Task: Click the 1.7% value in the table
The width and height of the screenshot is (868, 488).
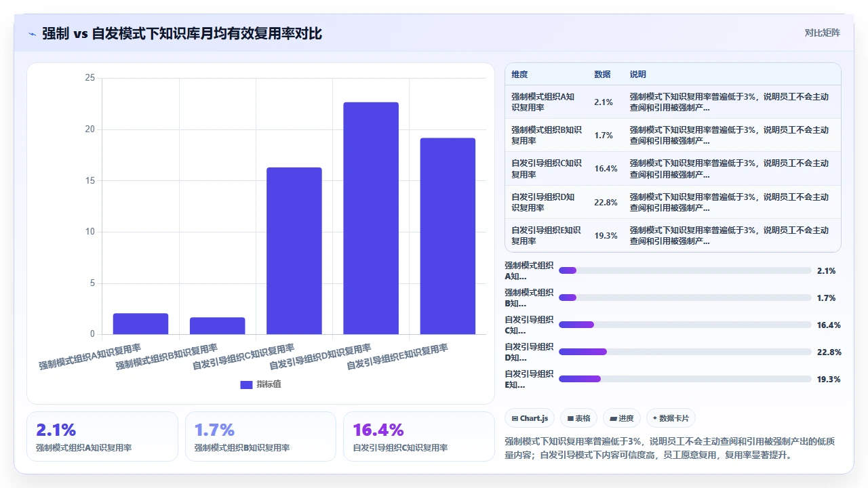Action: click(604, 136)
